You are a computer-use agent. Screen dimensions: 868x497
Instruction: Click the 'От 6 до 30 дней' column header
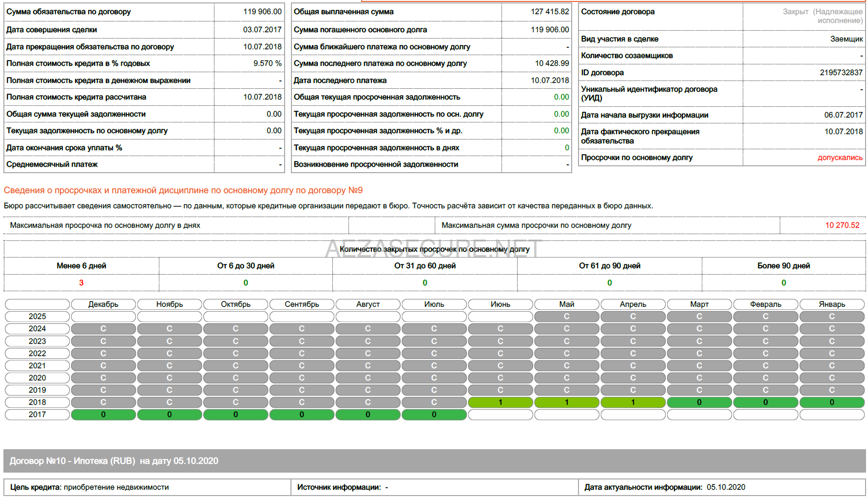[x=246, y=266]
